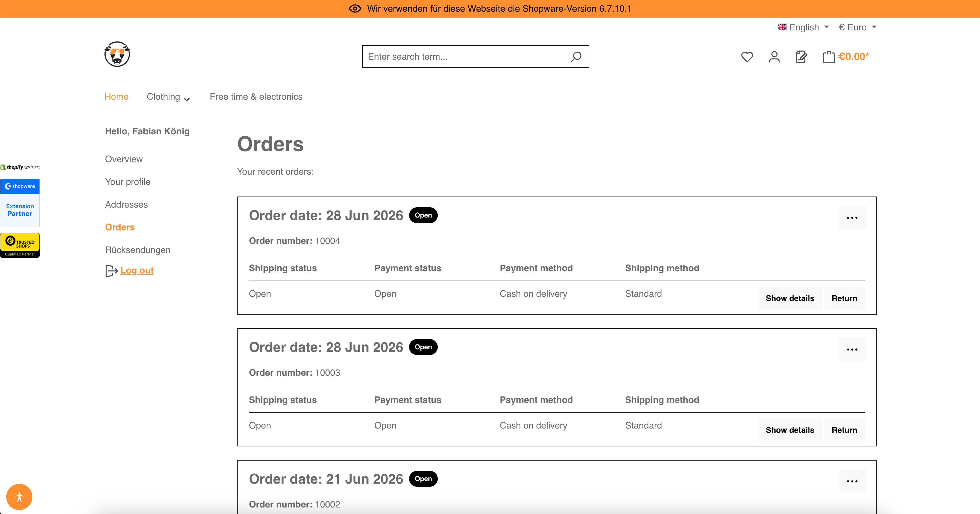Select Orders in account sidebar
This screenshot has width=980, height=514.
tap(120, 227)
